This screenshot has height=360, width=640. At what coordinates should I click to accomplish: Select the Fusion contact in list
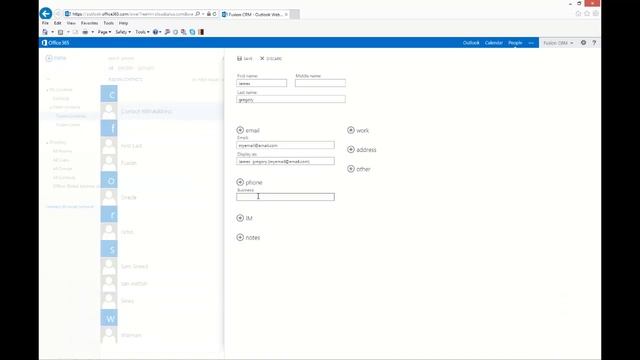(162, 163)
